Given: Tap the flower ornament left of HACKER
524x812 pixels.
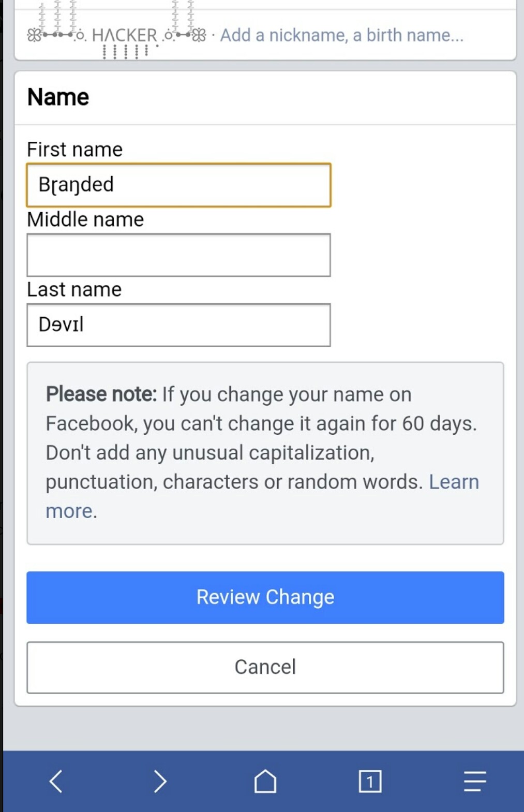Looking at the screenshot, I should click(x=35, y=35).
